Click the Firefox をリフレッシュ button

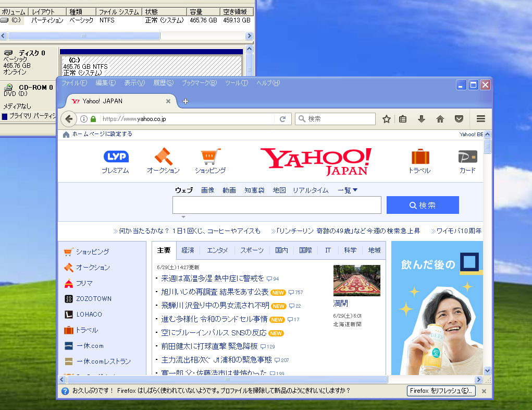(x=441, y=390)
